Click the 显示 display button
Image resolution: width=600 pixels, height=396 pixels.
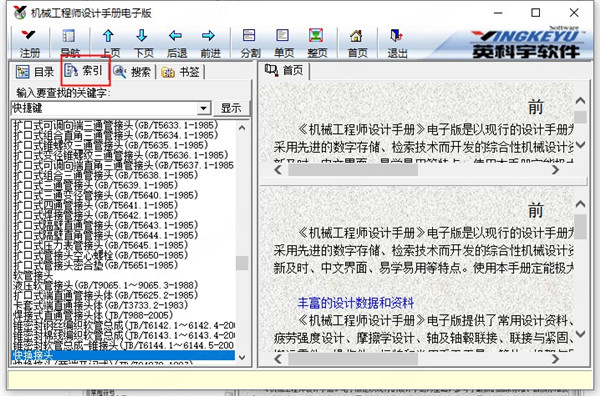(x=232, y=108)
